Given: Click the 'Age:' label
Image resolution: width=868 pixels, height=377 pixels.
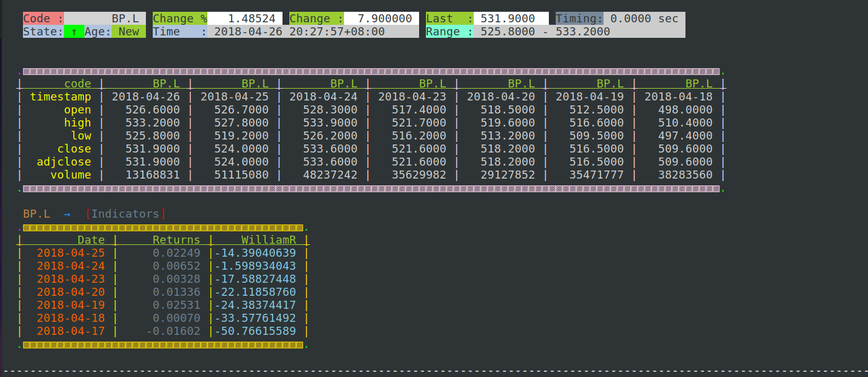Looking at the screenshot, I should 98,32.
